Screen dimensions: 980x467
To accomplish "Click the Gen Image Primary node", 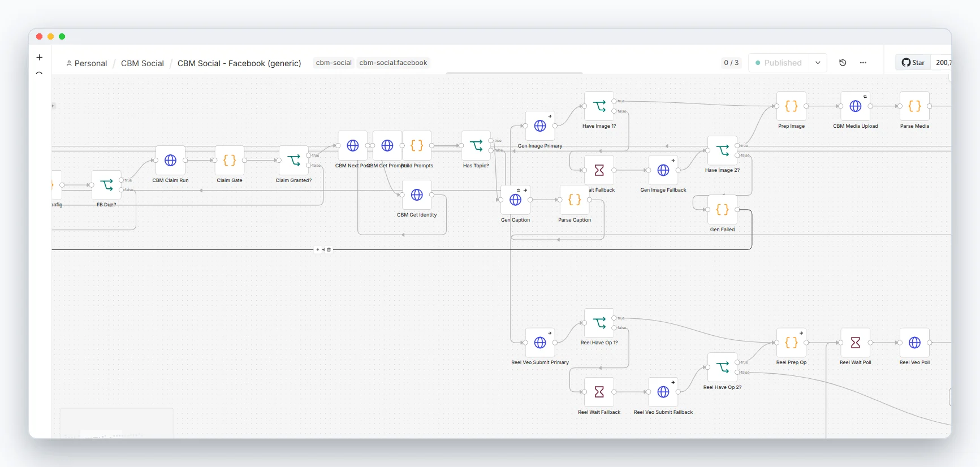I will pyautogui.click(x=540, y=126).
